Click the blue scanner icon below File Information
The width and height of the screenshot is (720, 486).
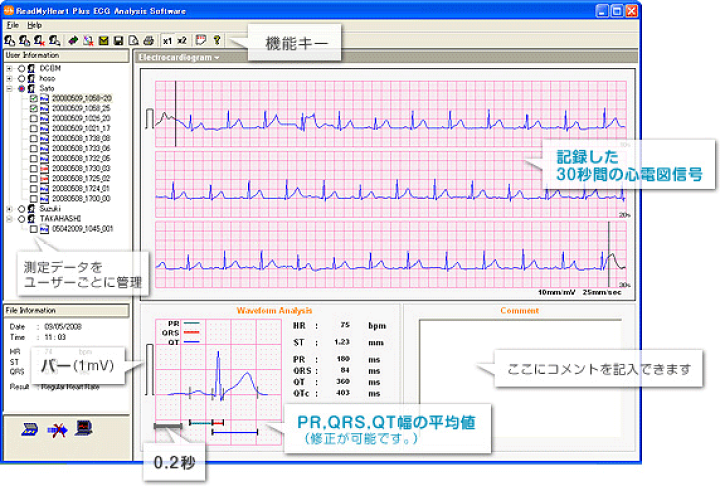[30, 430]
